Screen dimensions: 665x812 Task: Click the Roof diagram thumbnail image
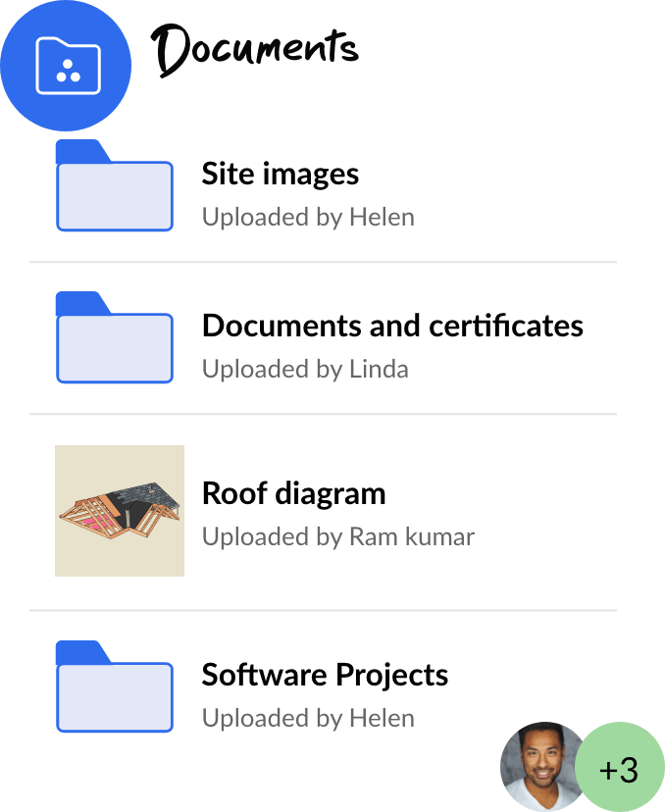click(119, 509)
